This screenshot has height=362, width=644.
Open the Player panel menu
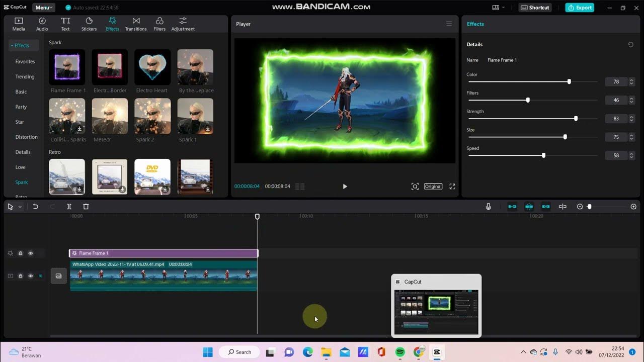click(x=449, y=24)
